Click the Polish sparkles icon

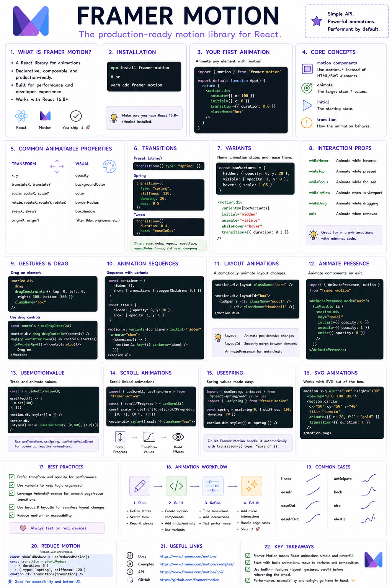tap(252, 486)
